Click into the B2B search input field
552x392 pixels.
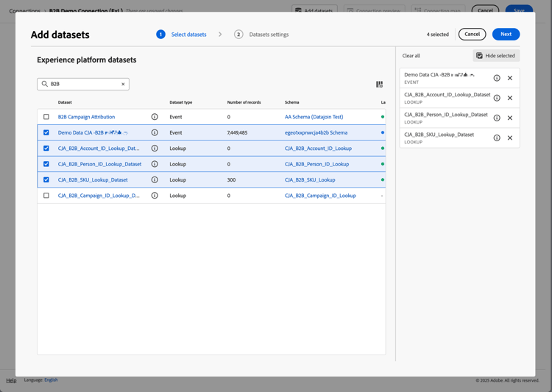[82, 85]
